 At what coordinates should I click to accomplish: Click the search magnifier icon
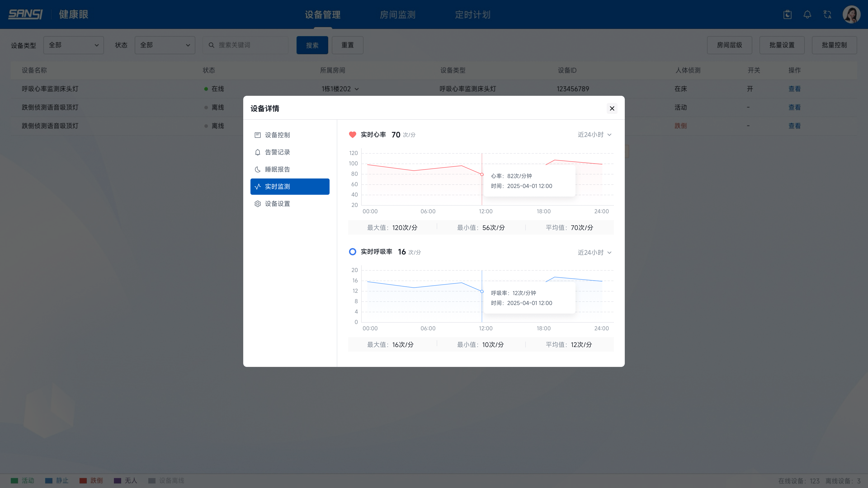[x=211, y=45]
